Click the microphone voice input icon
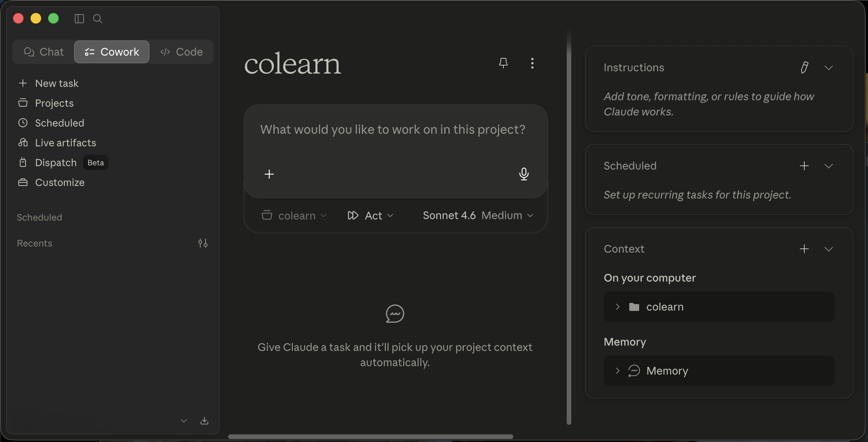868x442 pixels. [524, 174]
